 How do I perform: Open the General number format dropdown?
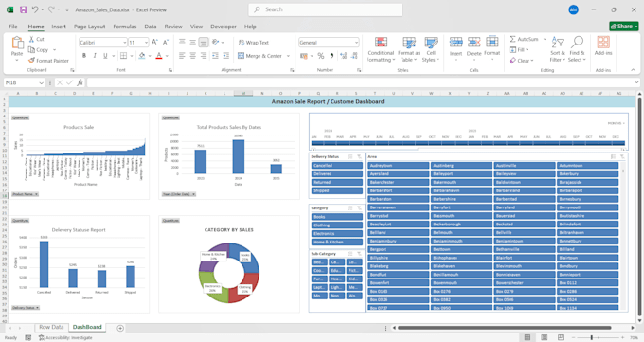click(x=356, y=43)
